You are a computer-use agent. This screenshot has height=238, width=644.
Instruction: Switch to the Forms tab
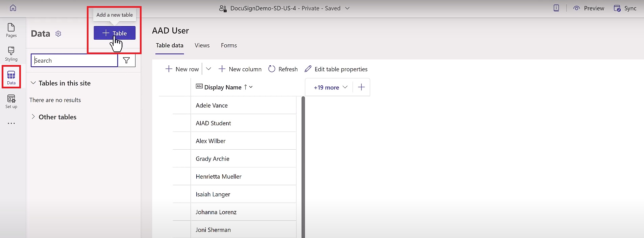[x=229, y=45]
